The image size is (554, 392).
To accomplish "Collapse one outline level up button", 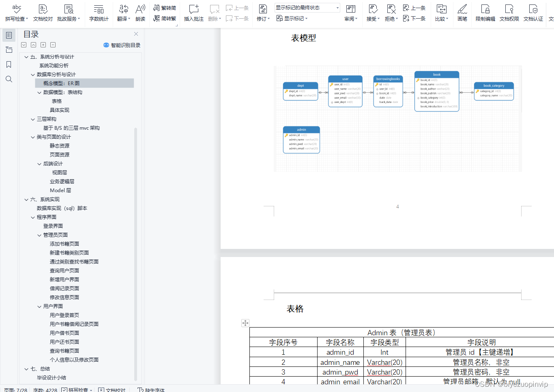I will (x=34, y=45).
